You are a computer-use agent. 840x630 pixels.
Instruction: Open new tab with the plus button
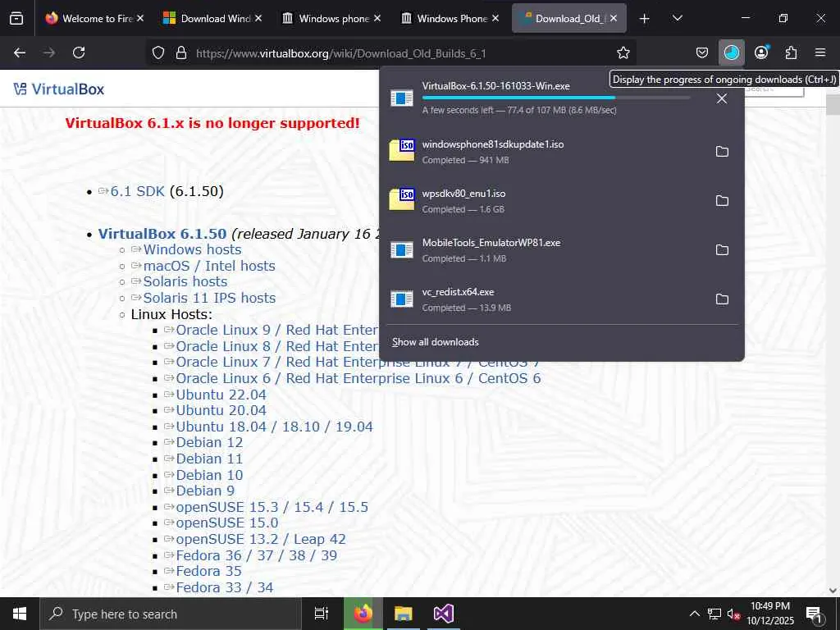645,19
